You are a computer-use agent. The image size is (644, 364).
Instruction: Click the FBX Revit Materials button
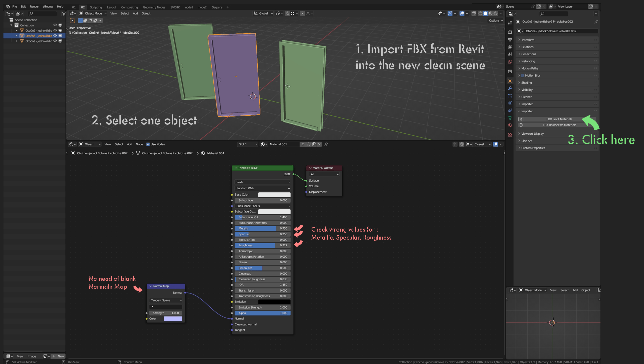pyautogui.click(x=559, y=119)
